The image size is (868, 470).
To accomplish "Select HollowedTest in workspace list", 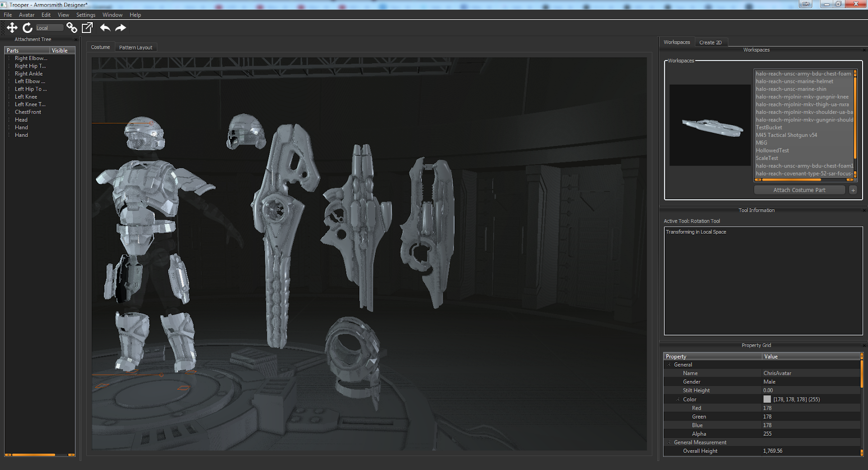I will (x=772, y=150).
